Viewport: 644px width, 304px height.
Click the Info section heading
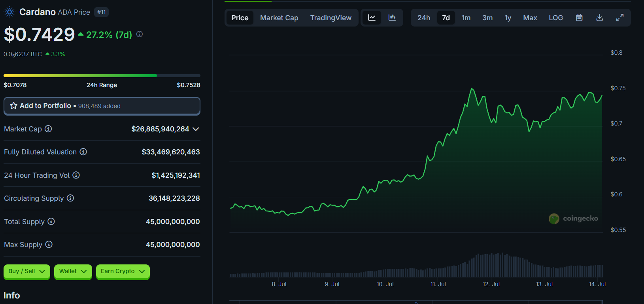(12, 295)
